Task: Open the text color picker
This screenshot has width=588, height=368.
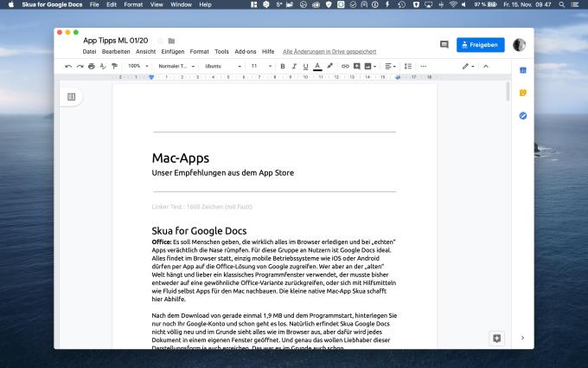Action: [x=317, y=67]
